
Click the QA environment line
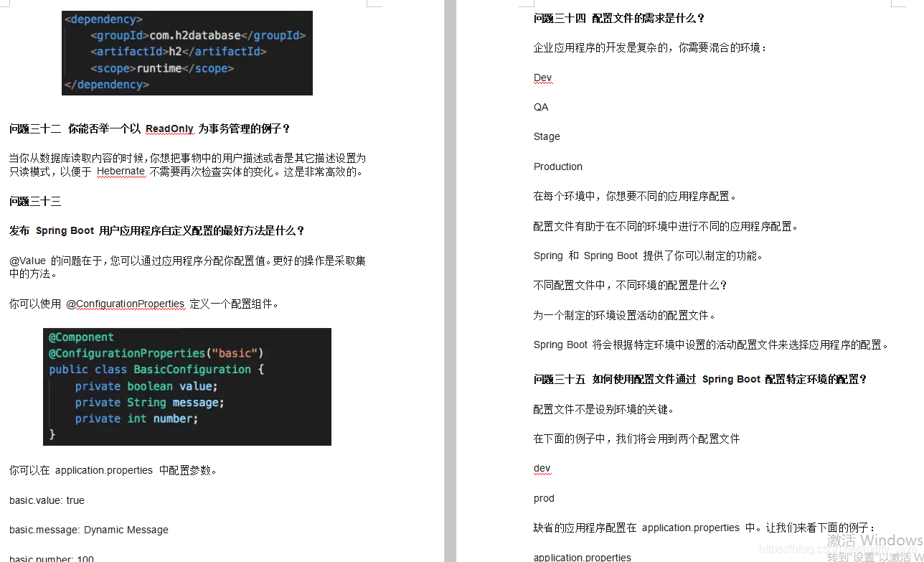(x=541, y=107)
